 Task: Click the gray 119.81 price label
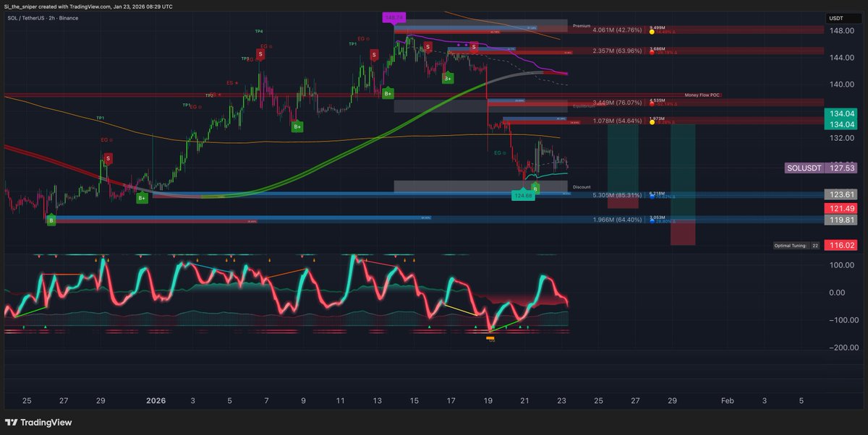[x=841, y=220]
